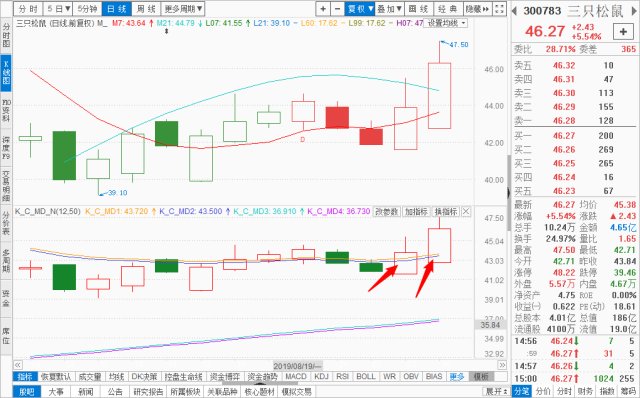Screen dimensions: 640x398
Task: Expand the 更多周期 dropdown
Action: pos(183,9)
